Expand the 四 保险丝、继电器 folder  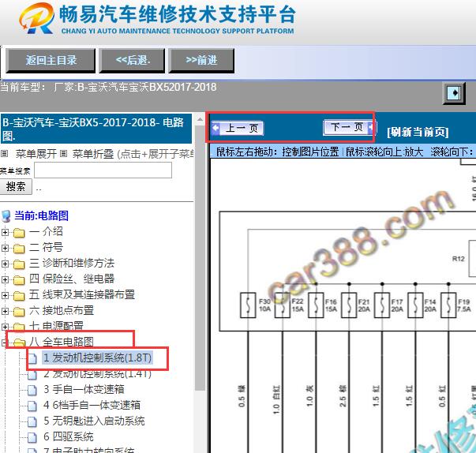pyautogui.click(x=5, y=279)
